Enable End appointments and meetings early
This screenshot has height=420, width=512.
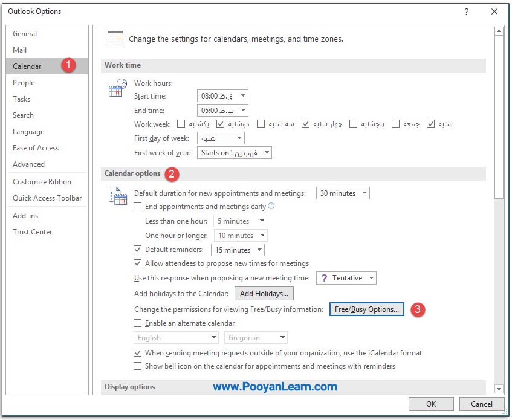(137, 207)
